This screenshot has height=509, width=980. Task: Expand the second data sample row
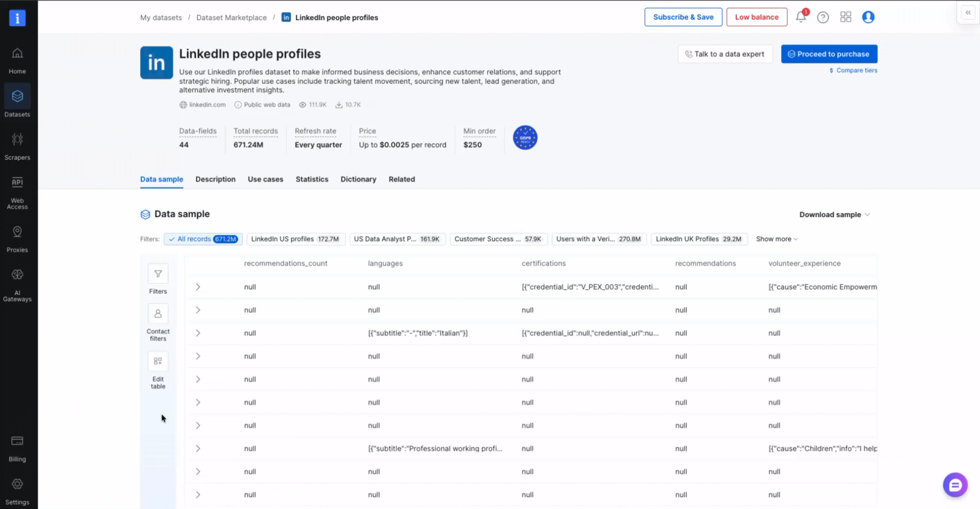(x=198, y=310)
